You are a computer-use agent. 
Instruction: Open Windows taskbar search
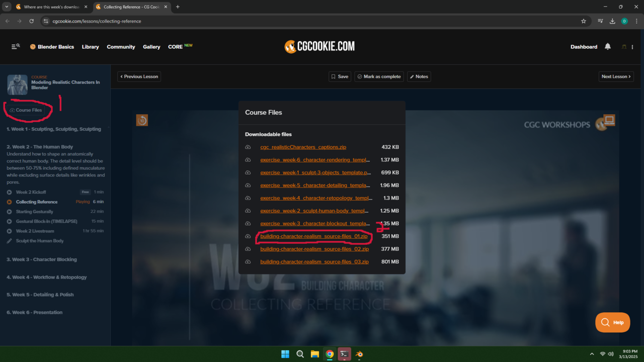300,354
